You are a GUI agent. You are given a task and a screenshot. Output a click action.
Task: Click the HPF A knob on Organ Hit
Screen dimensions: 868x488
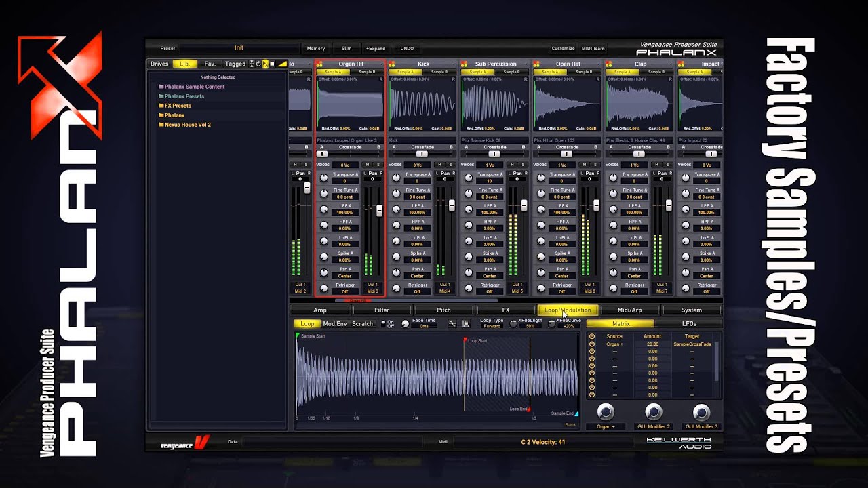tap(323, 225)
